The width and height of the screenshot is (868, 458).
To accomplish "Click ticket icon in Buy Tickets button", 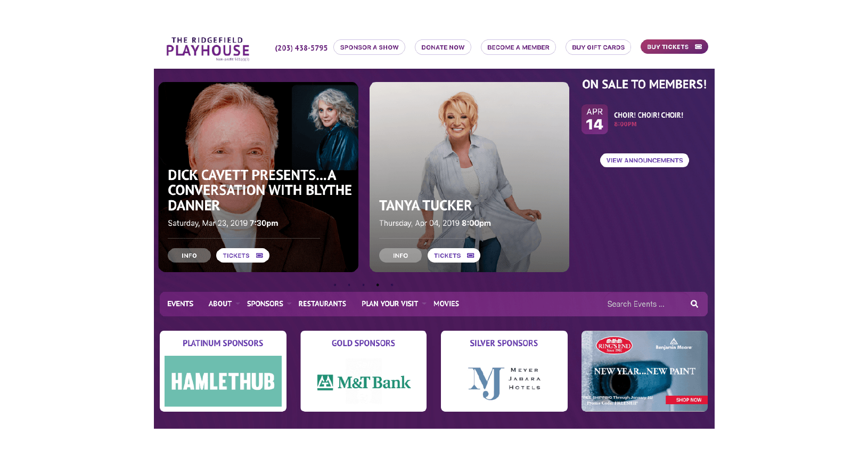I will 698,47.
